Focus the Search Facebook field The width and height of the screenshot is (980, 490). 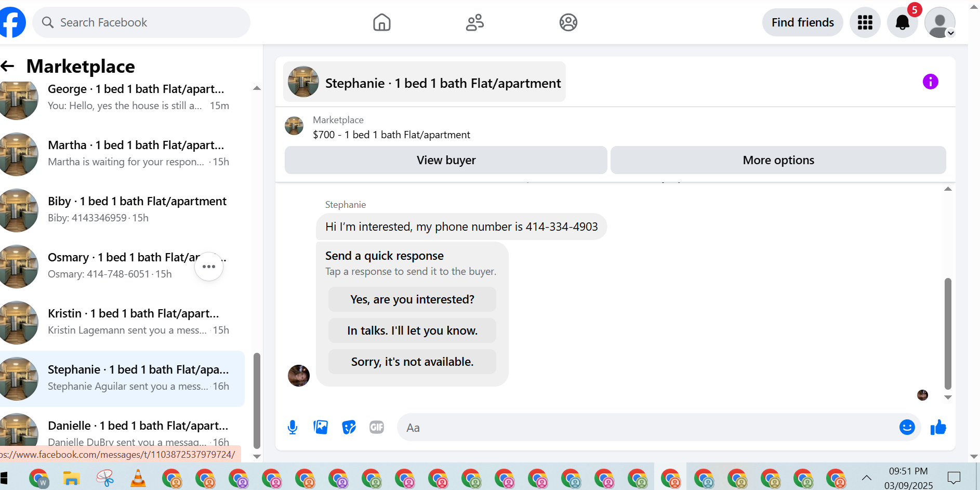[141, 22]
